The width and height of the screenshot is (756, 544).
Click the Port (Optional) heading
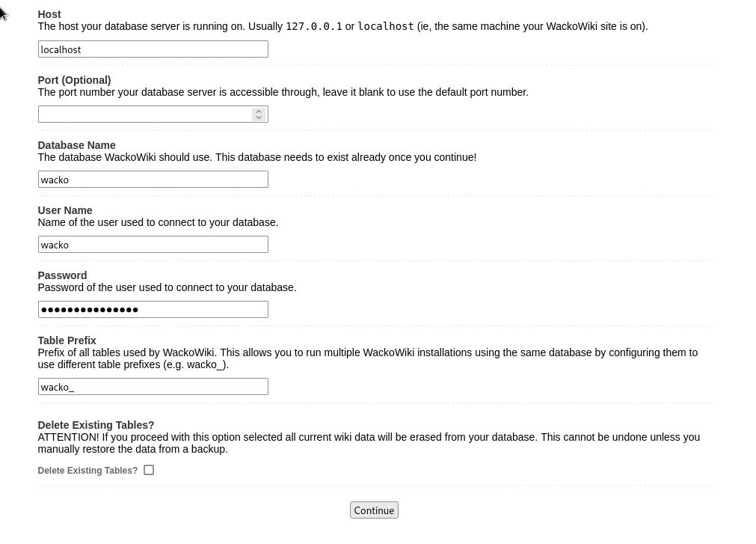[x=74, y=80]
